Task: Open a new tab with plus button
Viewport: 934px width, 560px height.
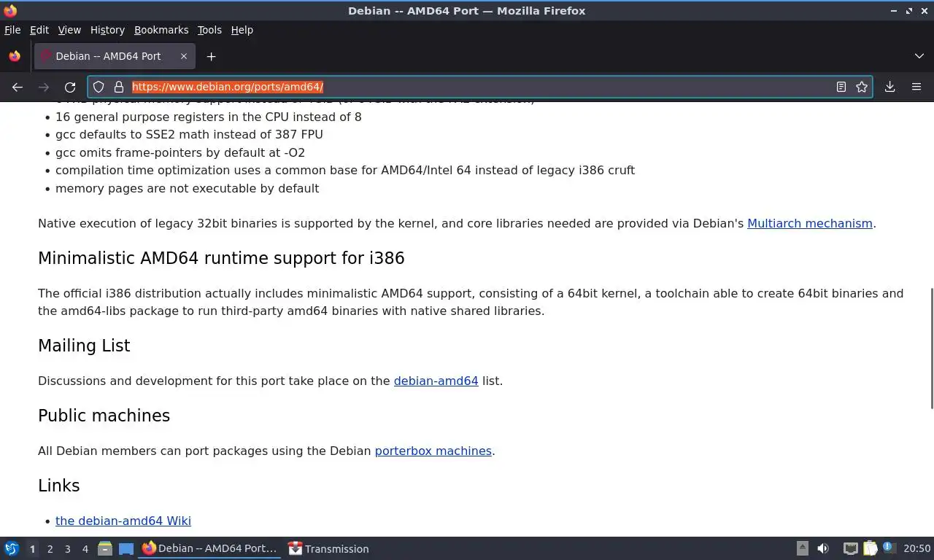Action: (211, 56)
